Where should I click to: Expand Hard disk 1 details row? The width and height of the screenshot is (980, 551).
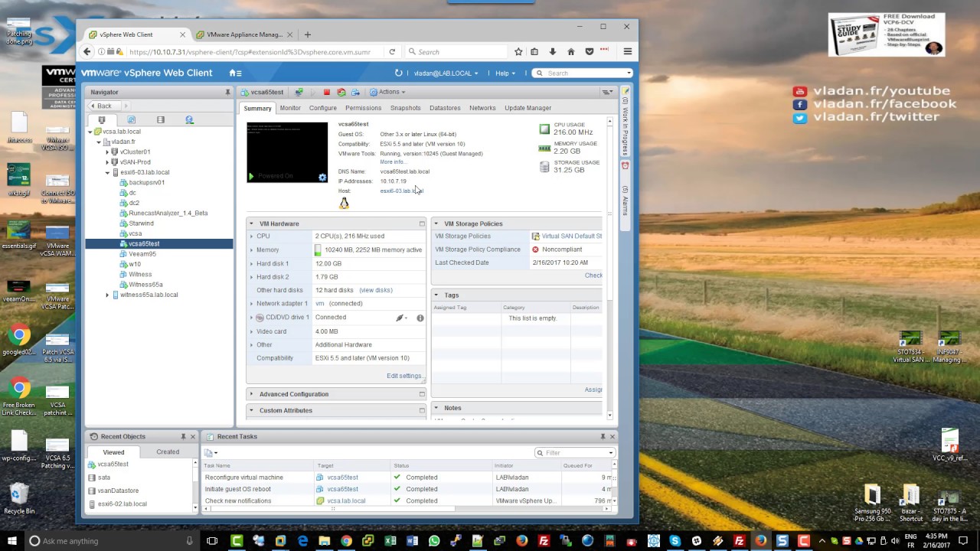click(x=251, y=263)
